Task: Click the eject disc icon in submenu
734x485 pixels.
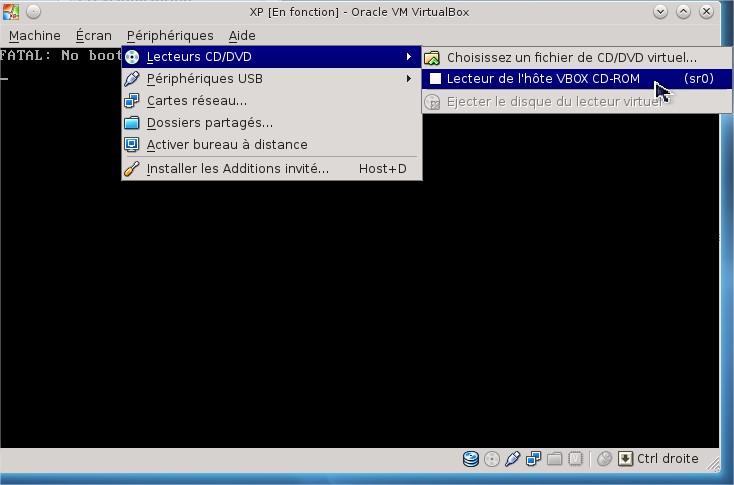Action: click(432, 102)
